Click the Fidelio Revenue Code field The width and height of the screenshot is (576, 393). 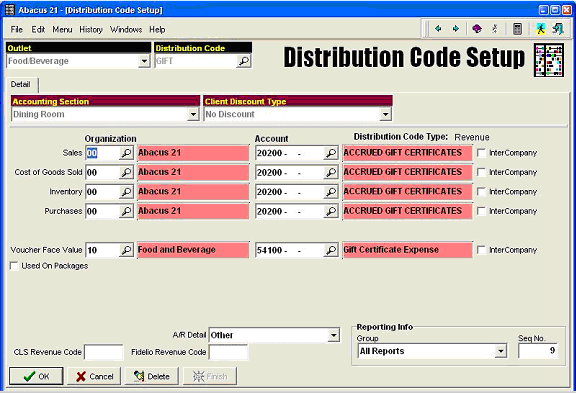[x=228, y=352]
